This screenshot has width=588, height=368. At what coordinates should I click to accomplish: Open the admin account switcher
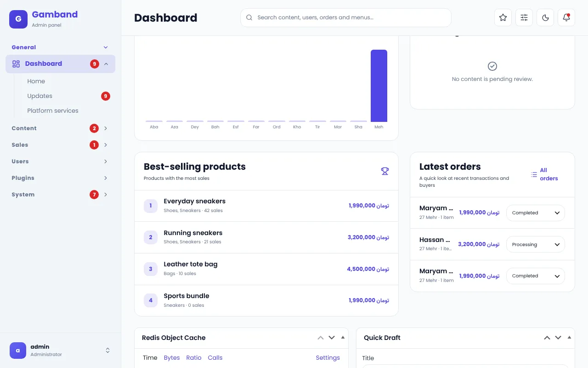click(x=107, y=351)
